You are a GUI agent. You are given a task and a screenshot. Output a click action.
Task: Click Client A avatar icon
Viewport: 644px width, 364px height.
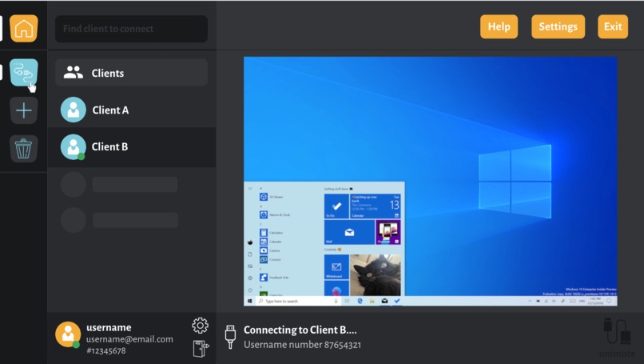pos(73,110)
